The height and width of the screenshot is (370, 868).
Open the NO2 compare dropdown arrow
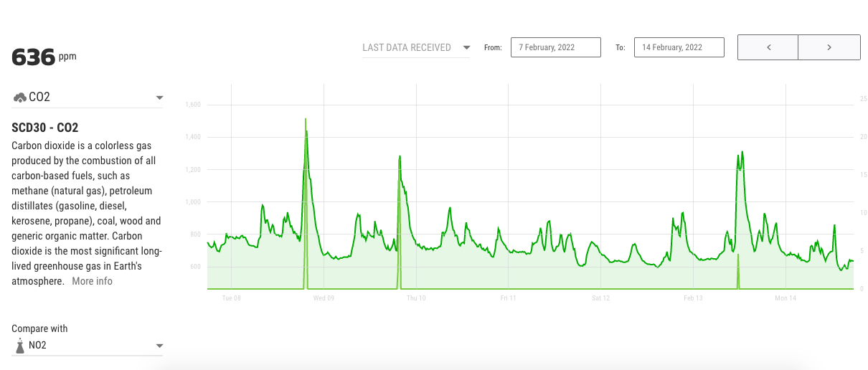click(x=159, y=346)
